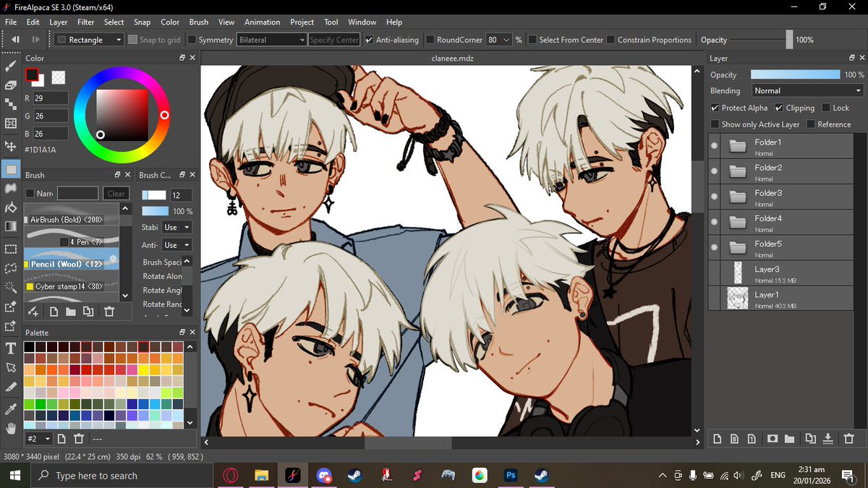
Task: Select the Move tool
Action: pos(11,146)
